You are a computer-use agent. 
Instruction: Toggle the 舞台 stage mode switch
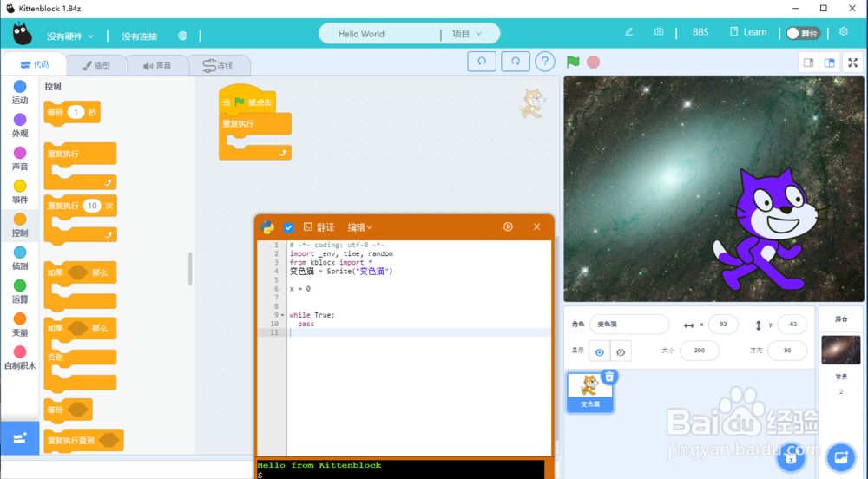(x=803, y=33)
